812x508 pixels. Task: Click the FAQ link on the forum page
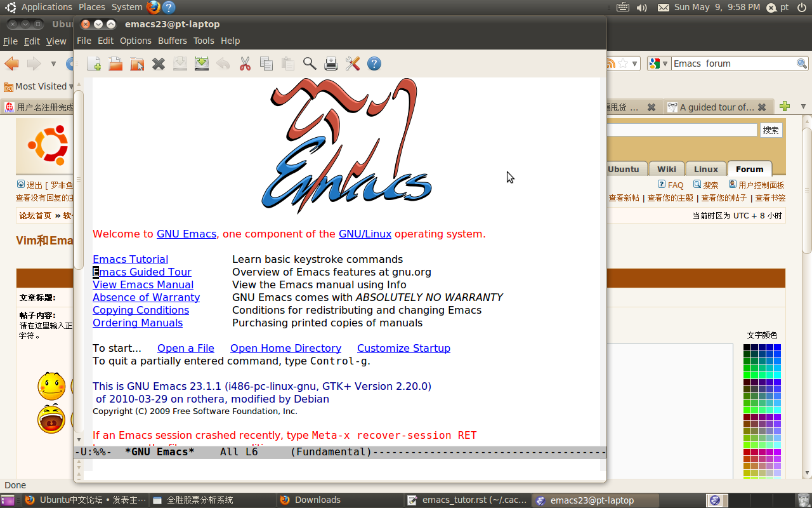click(676, 185)
